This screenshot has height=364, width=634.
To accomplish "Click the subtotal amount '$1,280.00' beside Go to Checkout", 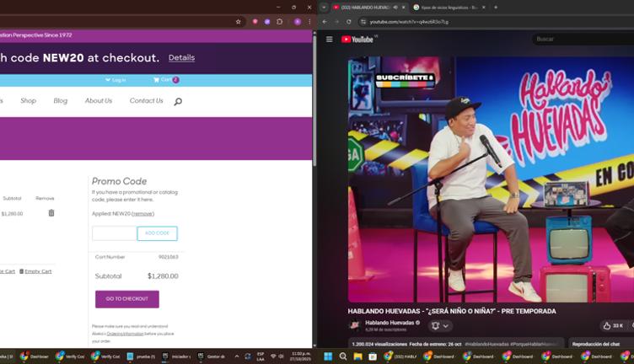I will click(x=163, y=276).
